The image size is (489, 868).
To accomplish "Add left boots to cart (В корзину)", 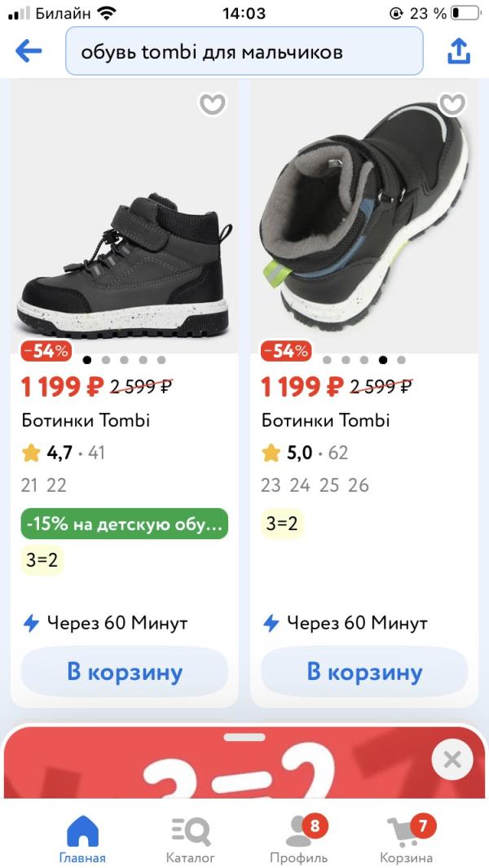I will (x=125, y=673).
